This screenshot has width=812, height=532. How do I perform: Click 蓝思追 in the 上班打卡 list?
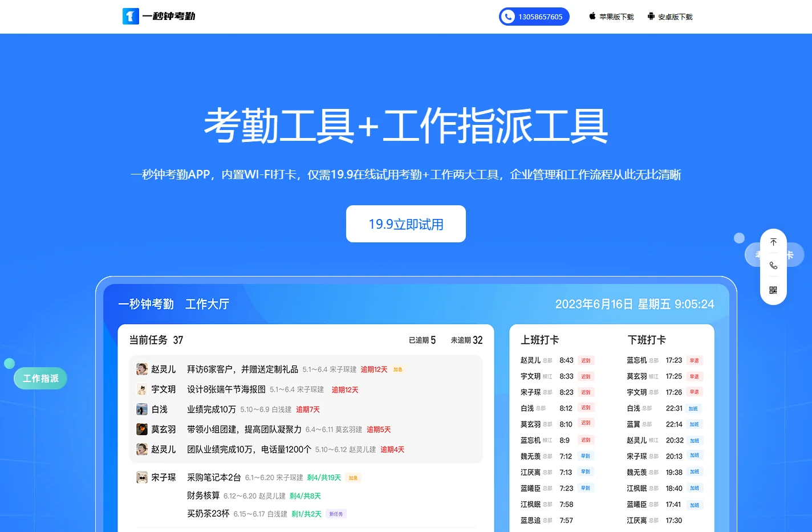click(x=530, y=521)
